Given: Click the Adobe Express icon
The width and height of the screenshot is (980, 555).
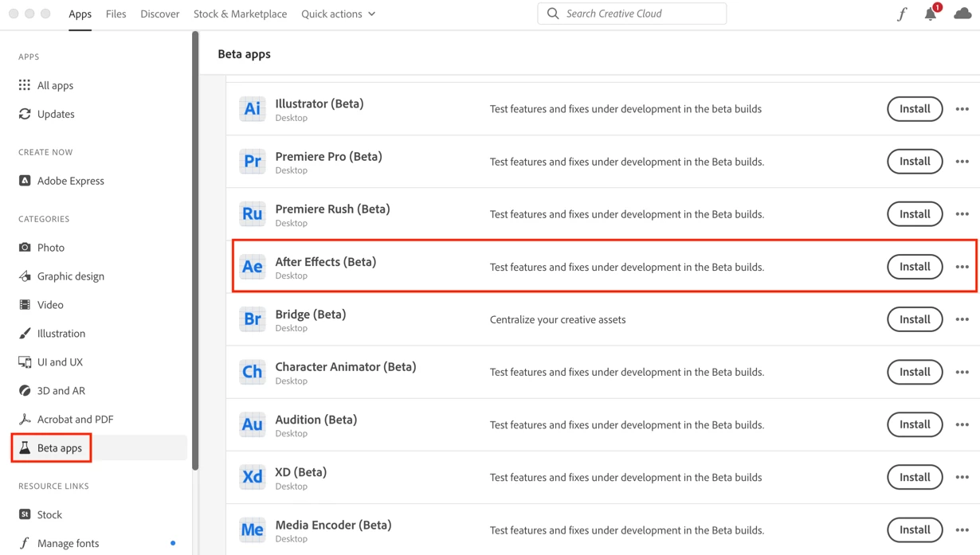Looking at the screenshot, I should [25, 181].
